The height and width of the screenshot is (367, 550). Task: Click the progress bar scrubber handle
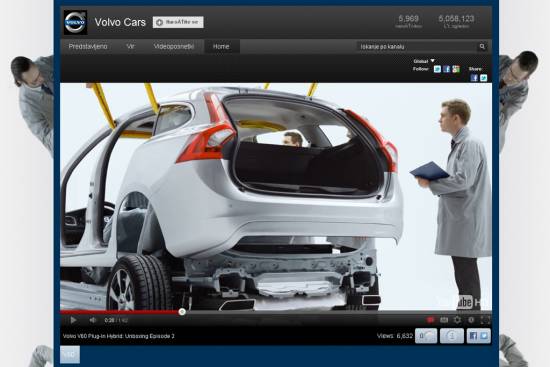pos(182,312)
